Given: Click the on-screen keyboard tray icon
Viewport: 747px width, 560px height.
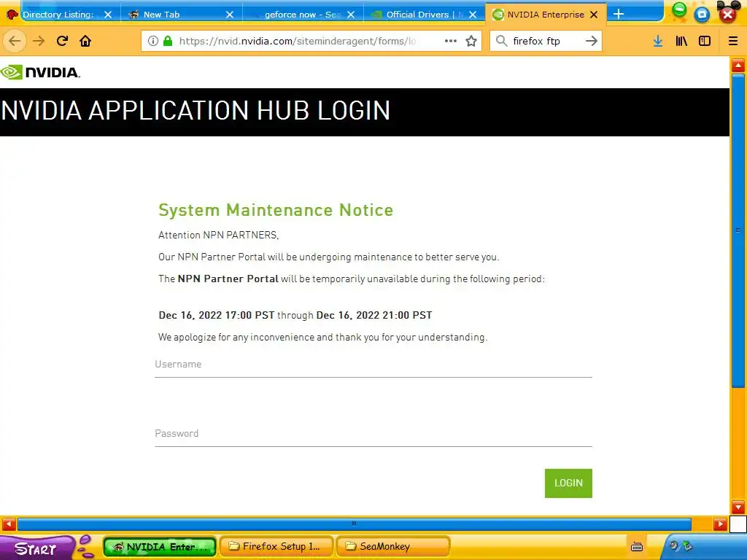Looking at the screenshot, I should click(x=636, y=547).
